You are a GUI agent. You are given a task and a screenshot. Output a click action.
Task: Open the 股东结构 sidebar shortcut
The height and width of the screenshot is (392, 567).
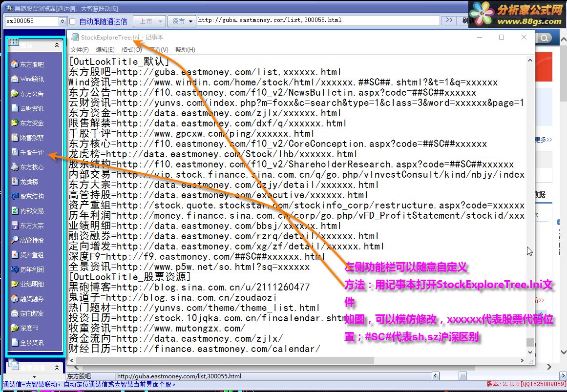tap(27, 196)
